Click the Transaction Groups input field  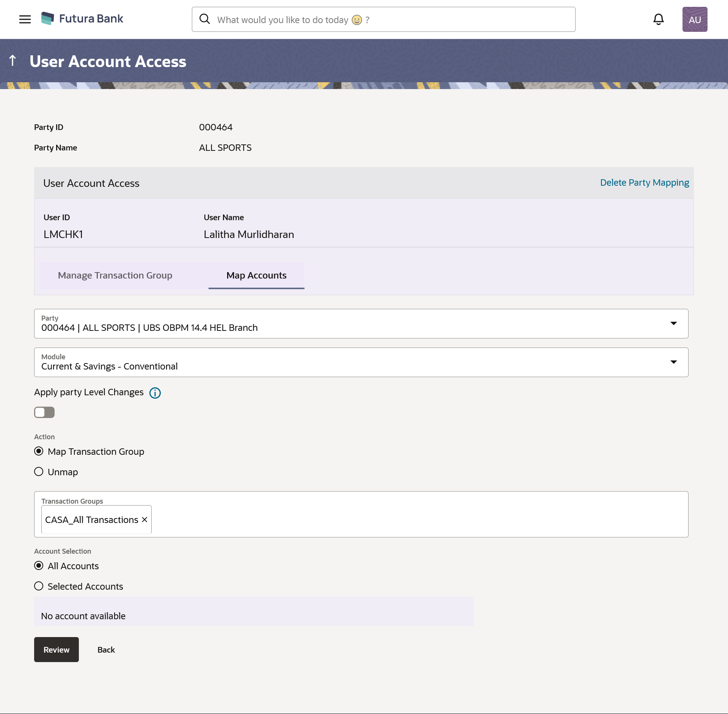click(x=417, y=520)
